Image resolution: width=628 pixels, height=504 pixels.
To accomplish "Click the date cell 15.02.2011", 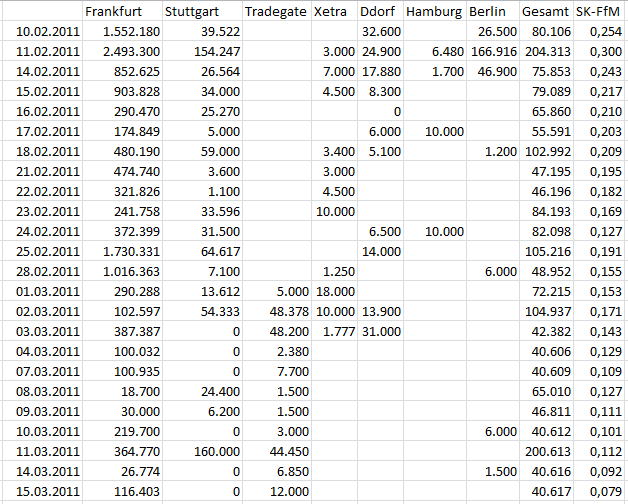I will click(42, 91).
